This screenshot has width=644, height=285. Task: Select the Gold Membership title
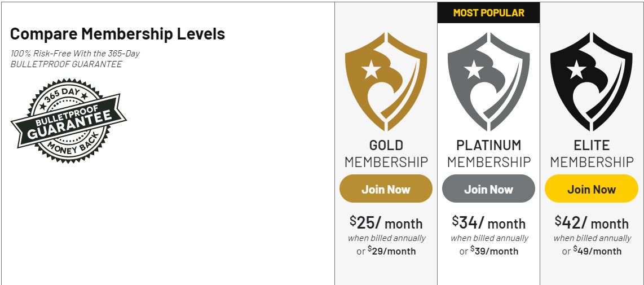pyautogui.click(x=386, y=154)
